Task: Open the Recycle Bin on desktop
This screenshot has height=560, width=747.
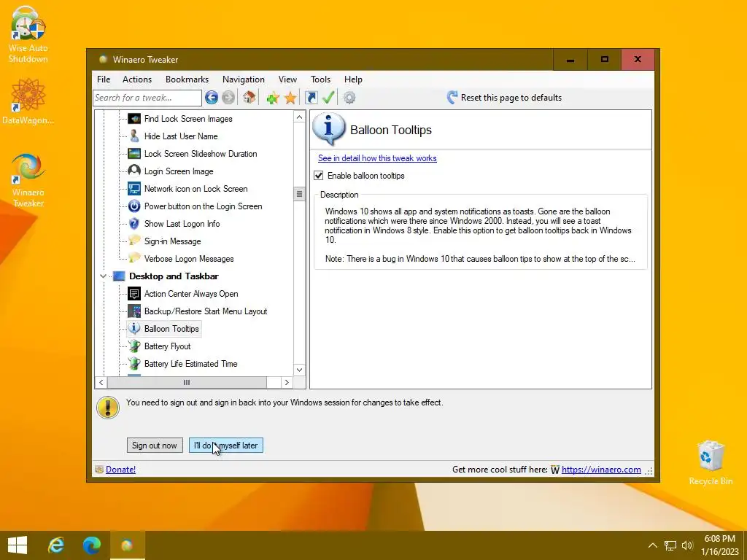Action: click(711, 462)
